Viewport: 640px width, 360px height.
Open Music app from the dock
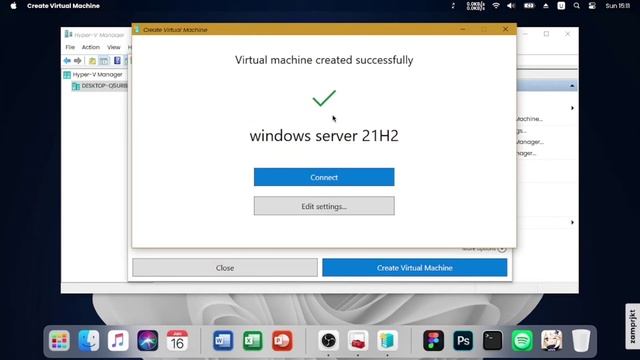click(x=118, y=340)
